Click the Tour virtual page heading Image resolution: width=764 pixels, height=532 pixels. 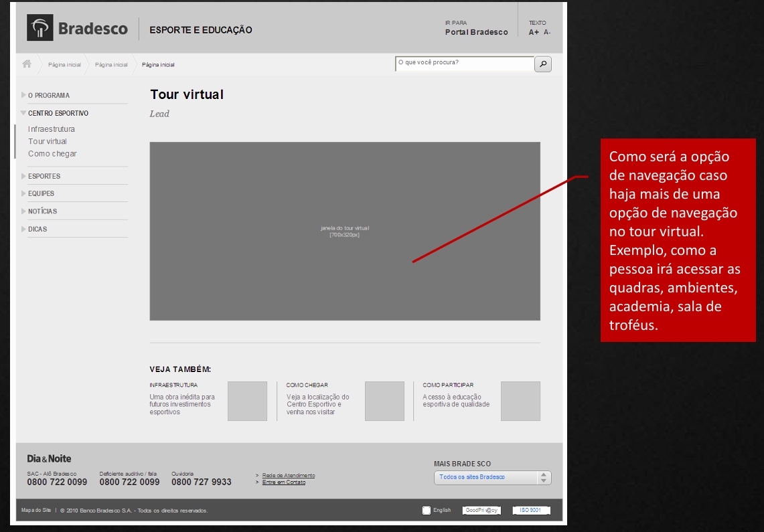pos(187,94)
